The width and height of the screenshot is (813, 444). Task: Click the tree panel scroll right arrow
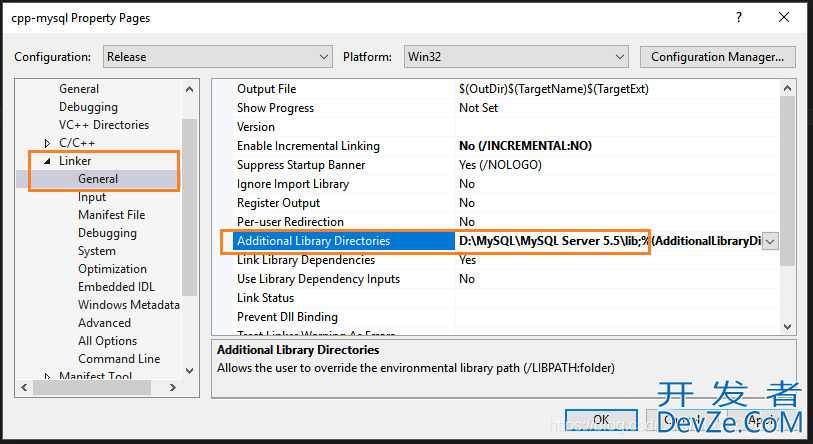(x=173, y=387)
